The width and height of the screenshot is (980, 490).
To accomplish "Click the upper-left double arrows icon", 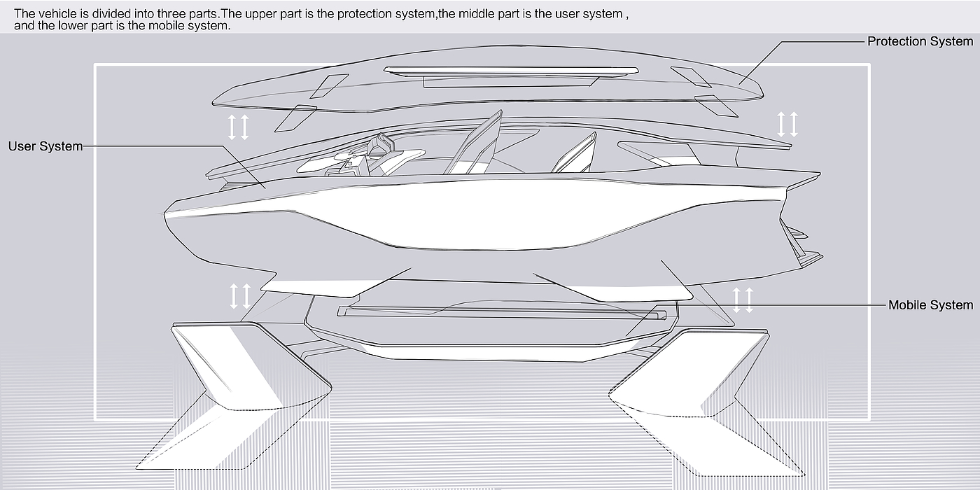I will pyautogui.click(x=239, y=127).
